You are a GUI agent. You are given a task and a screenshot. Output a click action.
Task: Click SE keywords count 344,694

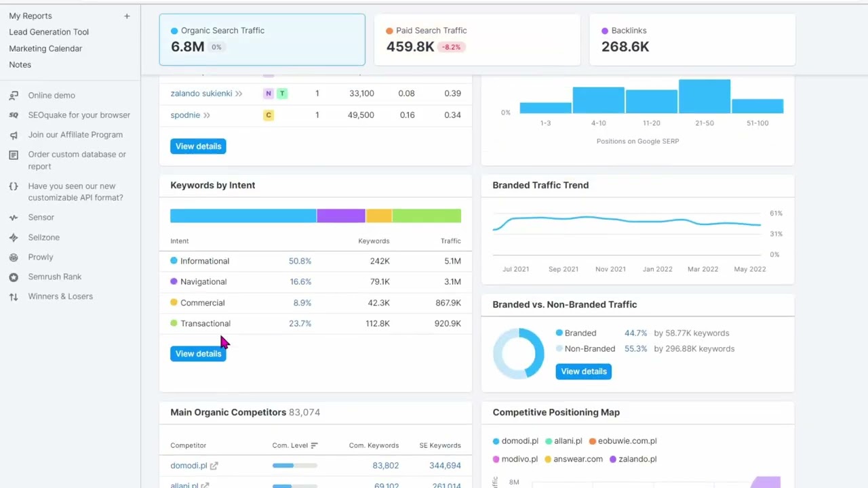(x=445, y=466)
